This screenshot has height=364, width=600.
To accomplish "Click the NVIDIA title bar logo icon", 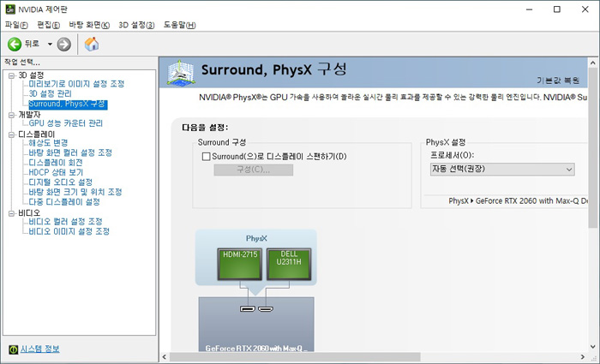I will pyautogui.click(x=10, y=9).
